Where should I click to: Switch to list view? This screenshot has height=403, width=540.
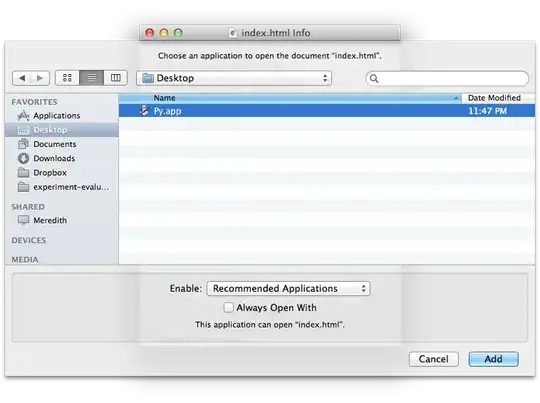coord(91,78)
